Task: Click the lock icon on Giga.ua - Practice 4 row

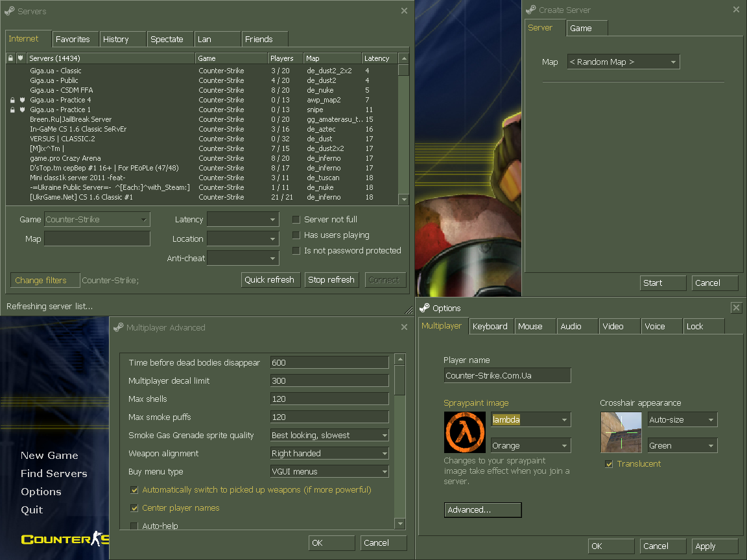Action: pyautogui.click(x=12, y=100)
